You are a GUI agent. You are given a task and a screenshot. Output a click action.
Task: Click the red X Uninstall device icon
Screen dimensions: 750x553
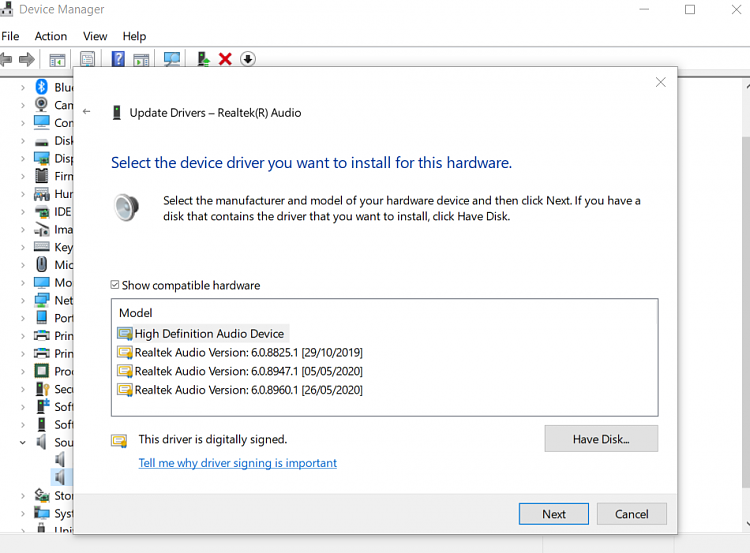[x=225, y=59]
